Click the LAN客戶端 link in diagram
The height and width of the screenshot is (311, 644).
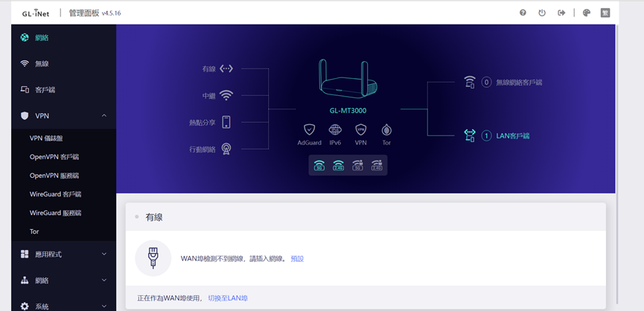click(513, 135)
